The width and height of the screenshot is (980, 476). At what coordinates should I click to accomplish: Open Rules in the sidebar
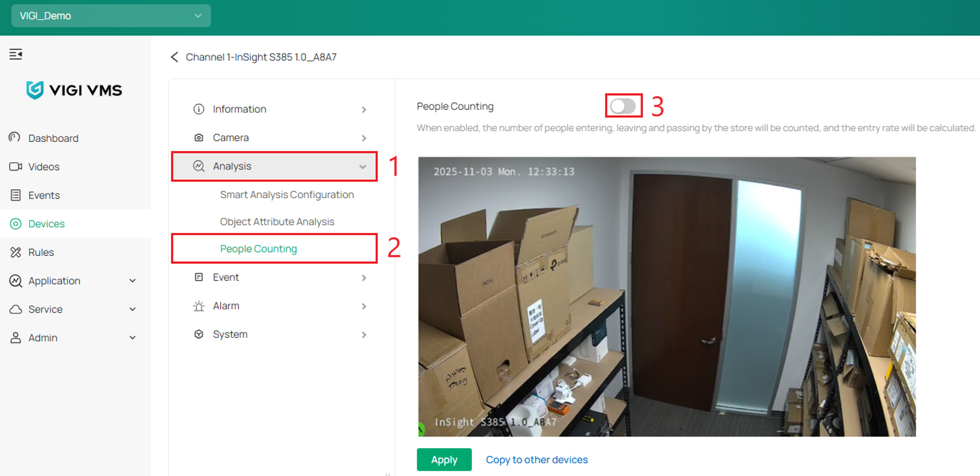point(75,252)
